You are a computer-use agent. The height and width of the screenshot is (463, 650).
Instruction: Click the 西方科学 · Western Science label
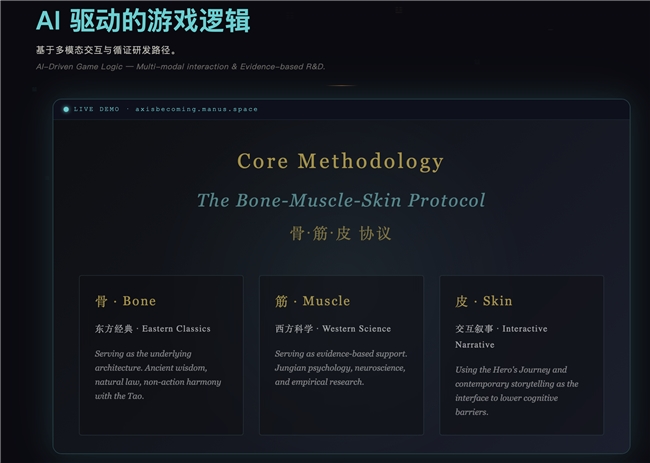tap(333, 328)
